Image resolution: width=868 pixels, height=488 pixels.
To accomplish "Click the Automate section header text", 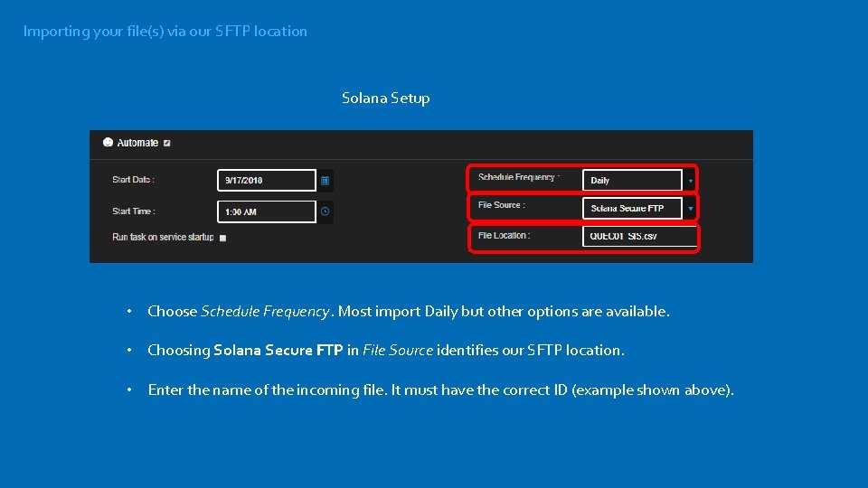I will coord(137,143).
